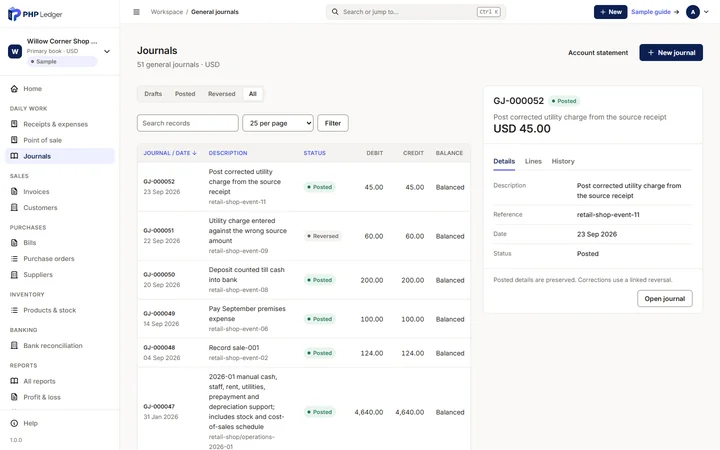Click the Suppliers icon
The width and height of the screenshot is (720, 450).
pos(14,275)
